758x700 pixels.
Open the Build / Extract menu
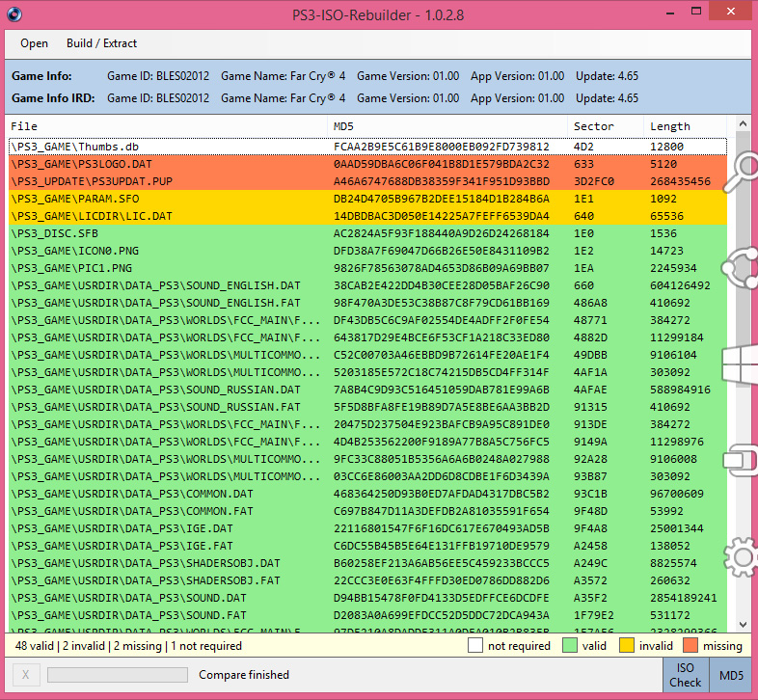click(x=101, y=43)
